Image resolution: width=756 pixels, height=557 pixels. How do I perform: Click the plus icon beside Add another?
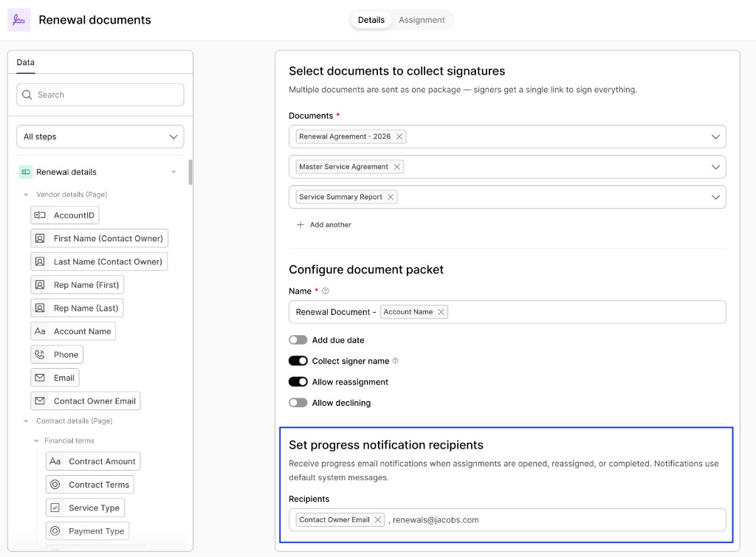click(x=300, y=225)
